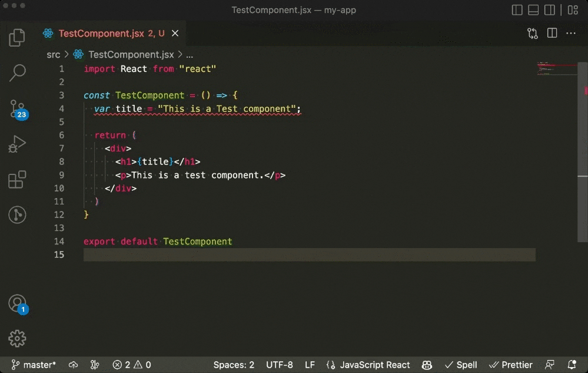The height and width of the screenshot is (373, 588).
Task: Open the Search panel
Action: click(17, 73)
